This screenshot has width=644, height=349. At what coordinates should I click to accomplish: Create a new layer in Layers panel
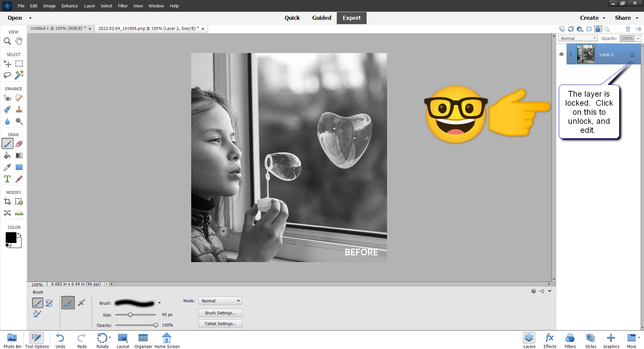pos(562,29)
